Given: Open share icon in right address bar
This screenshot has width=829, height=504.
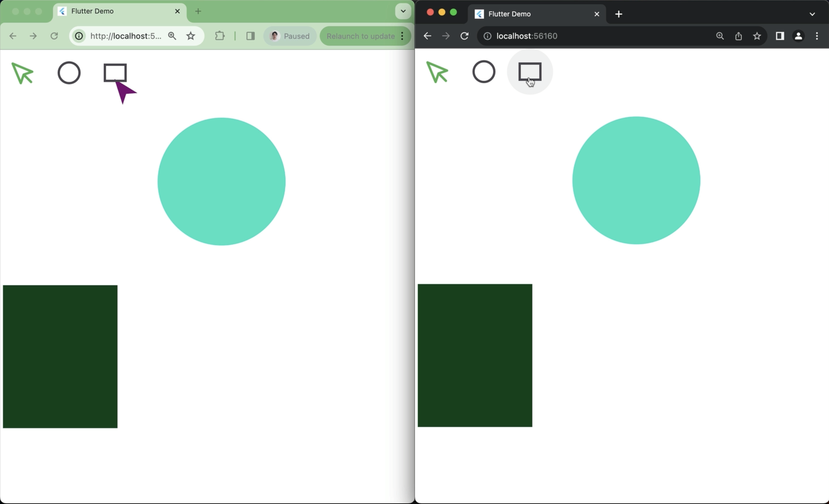Looking at the screenshot, I should tap(738, 36).
